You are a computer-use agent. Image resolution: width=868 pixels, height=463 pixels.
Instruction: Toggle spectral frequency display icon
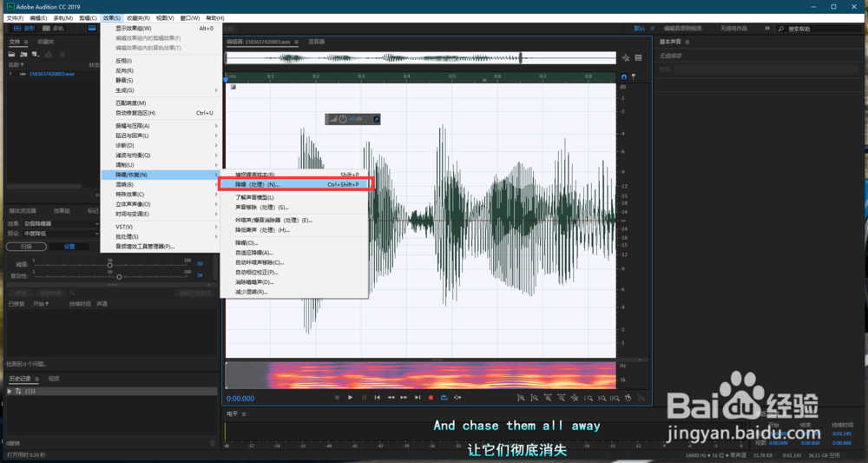pos(92,29)
